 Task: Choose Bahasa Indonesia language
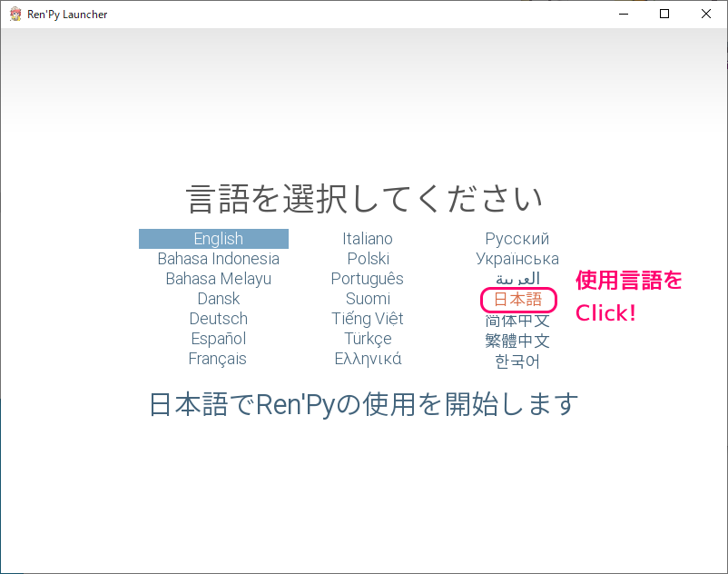[218, 259]
